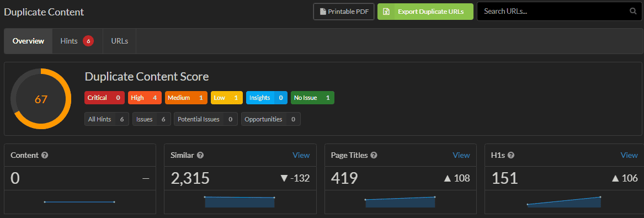Filter by Insights
This screenshot has height=218, width=644.
click(267, 98)
